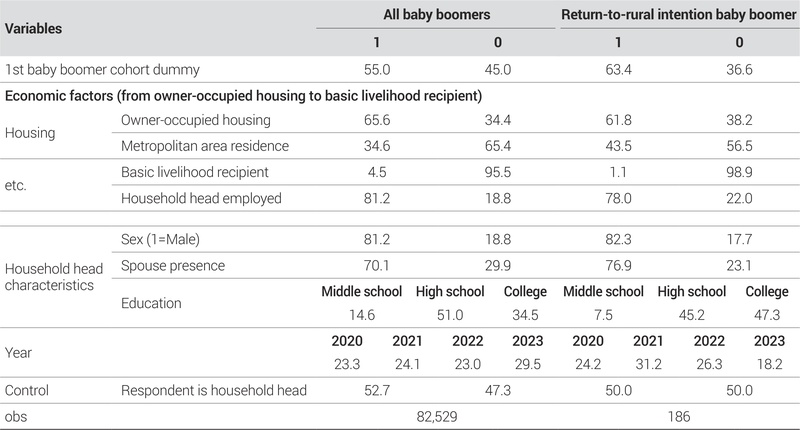The image size is (800, 430).
Task: Click the "Economic factors" section heading
Action: point(244,96)
